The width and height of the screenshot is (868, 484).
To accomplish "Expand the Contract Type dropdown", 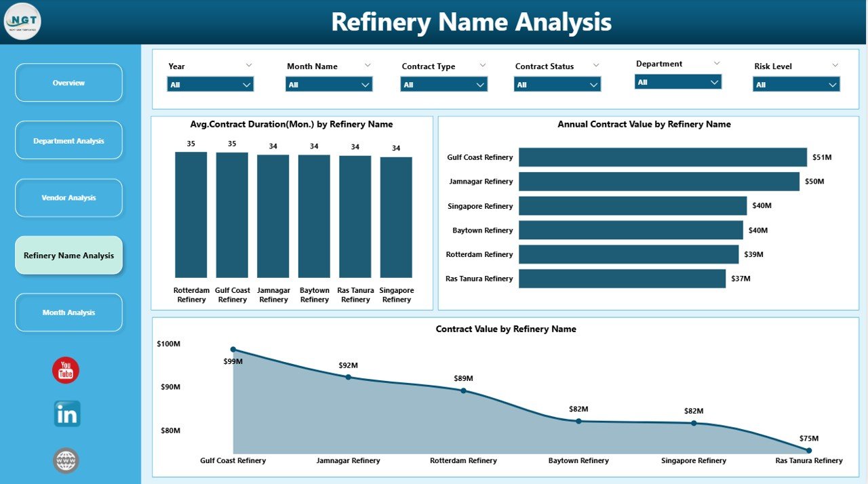I will pos(481,84).
